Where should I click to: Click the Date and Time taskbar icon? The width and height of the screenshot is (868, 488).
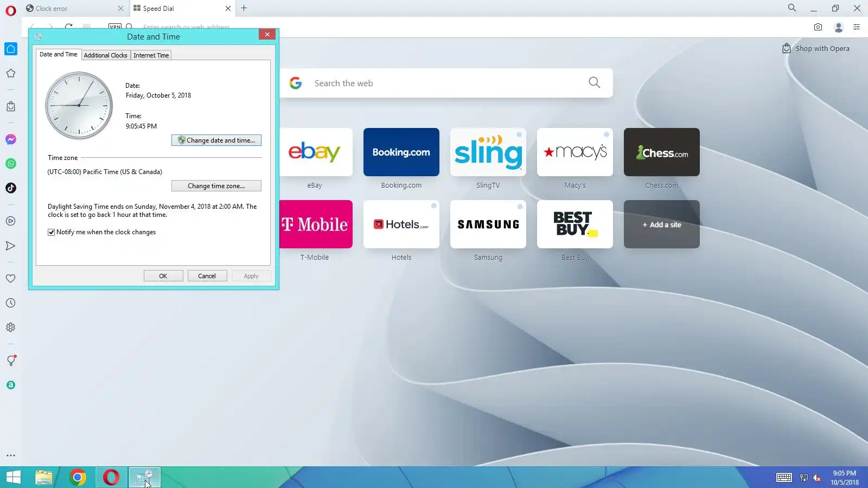144,477
